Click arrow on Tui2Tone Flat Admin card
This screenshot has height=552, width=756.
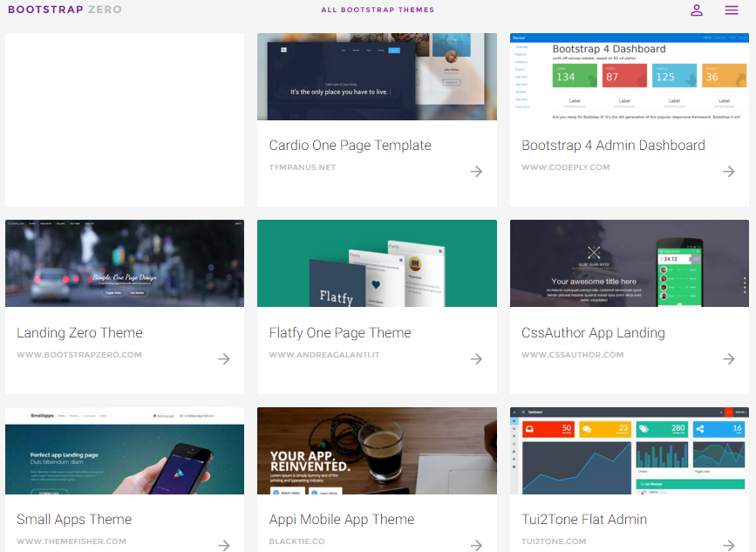pyautogui.click(x=729, y=545)
